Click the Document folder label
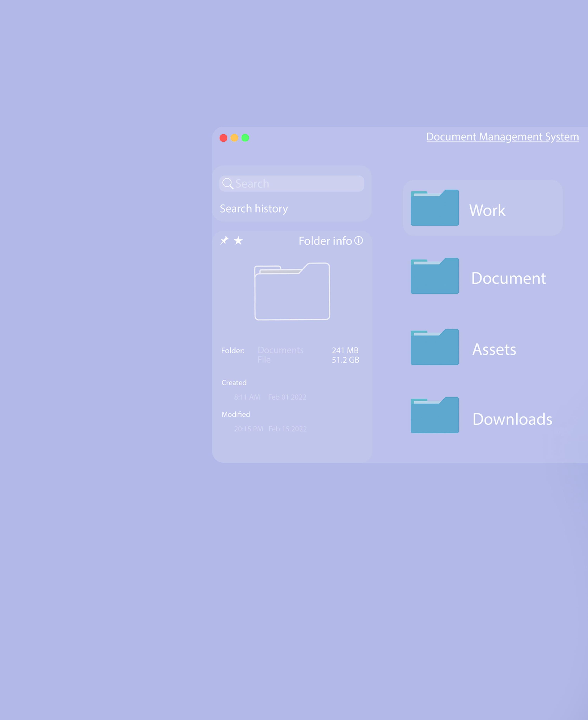Image resolution: width=588 pixels, height=720 pixels. pyautogui.click(x=508, y=278)
